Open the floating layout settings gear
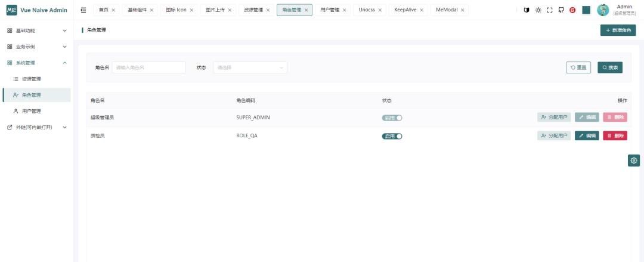 pos(634,161)
